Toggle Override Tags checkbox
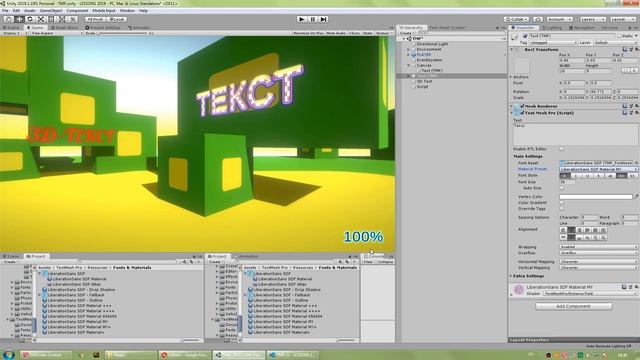 click(x=562, y=209)
